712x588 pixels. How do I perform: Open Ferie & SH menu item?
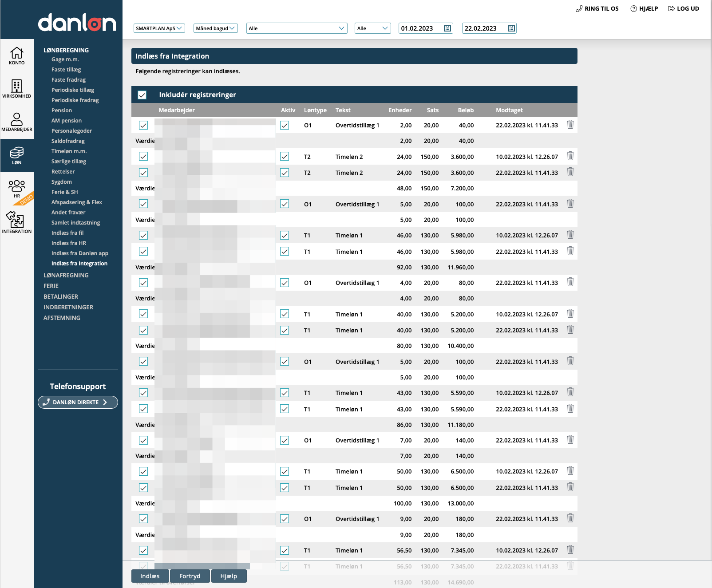64,192
